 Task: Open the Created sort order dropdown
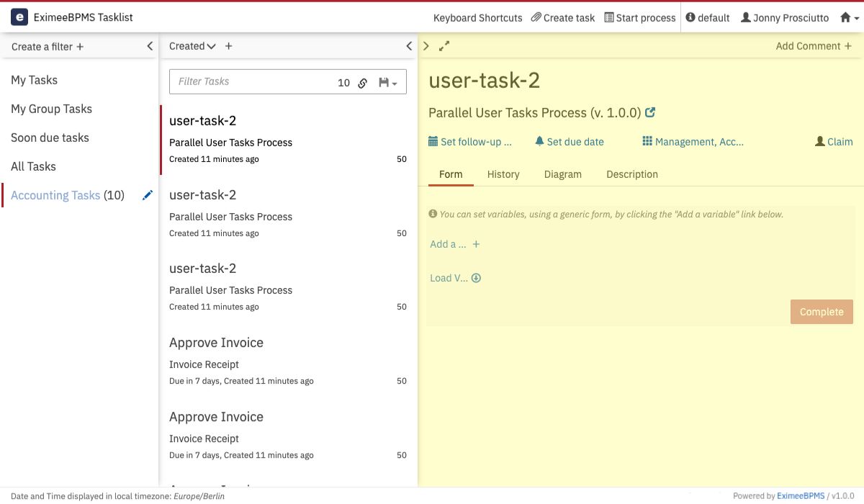coord(192,46)
